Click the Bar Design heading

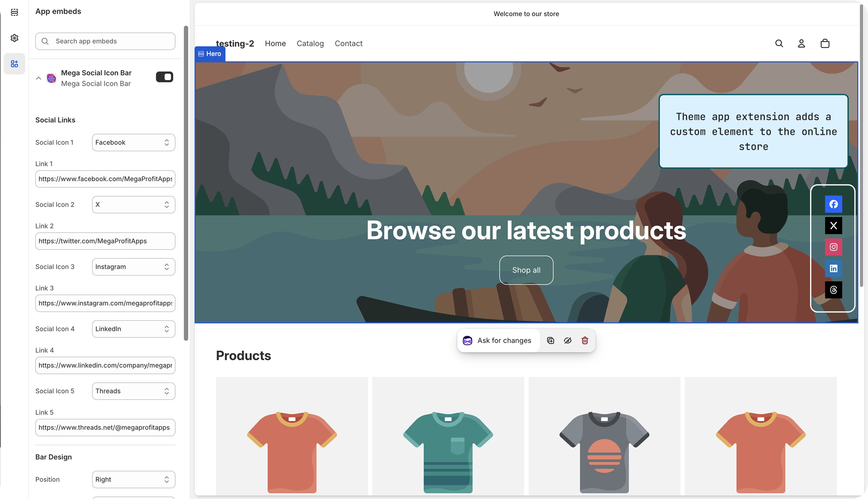54,457
